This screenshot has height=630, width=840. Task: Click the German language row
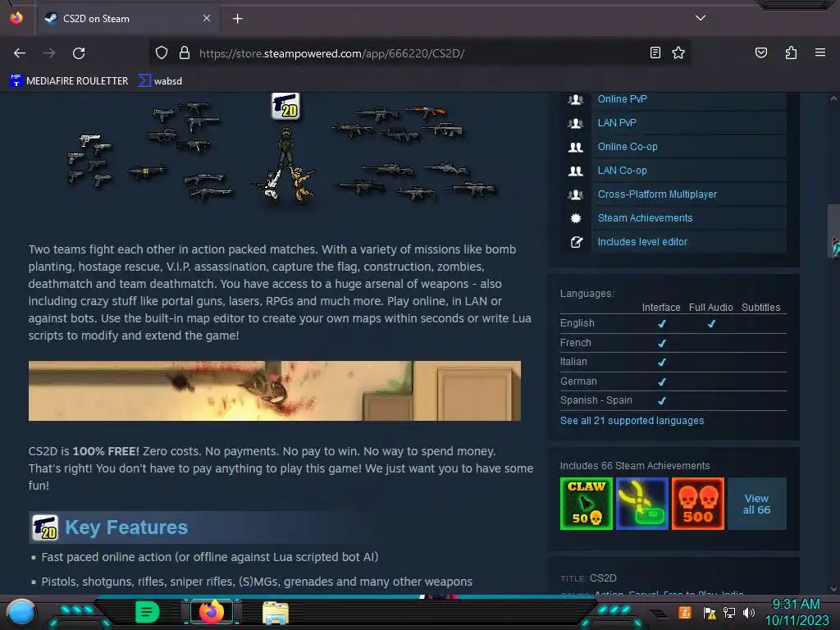click(673, 381)
